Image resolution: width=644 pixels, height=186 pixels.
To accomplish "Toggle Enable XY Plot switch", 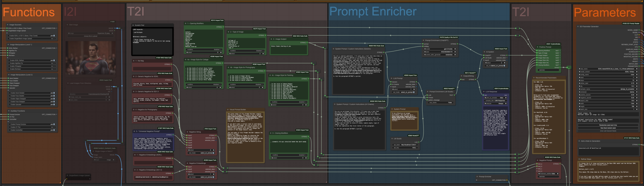I will 54,127.
